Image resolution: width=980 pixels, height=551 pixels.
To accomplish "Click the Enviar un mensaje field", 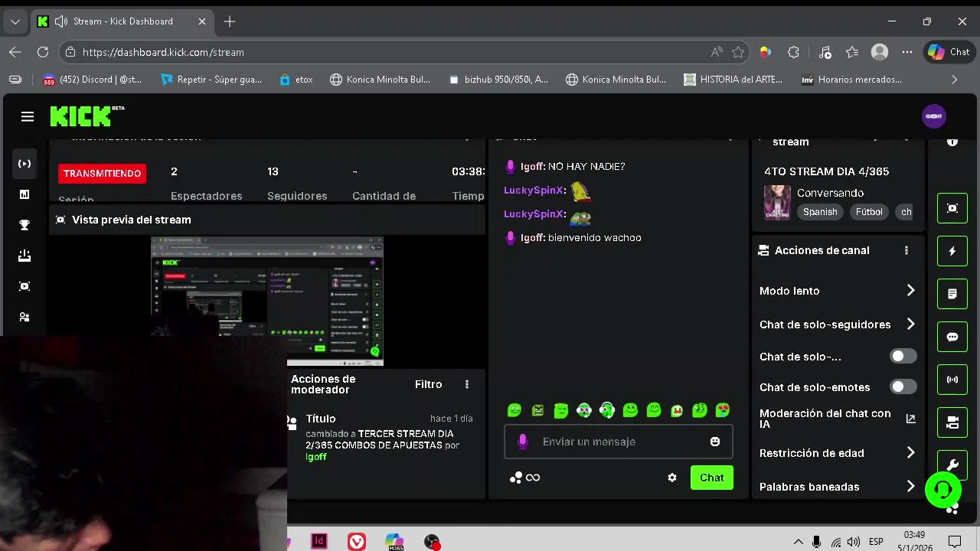I will [619, 442].
